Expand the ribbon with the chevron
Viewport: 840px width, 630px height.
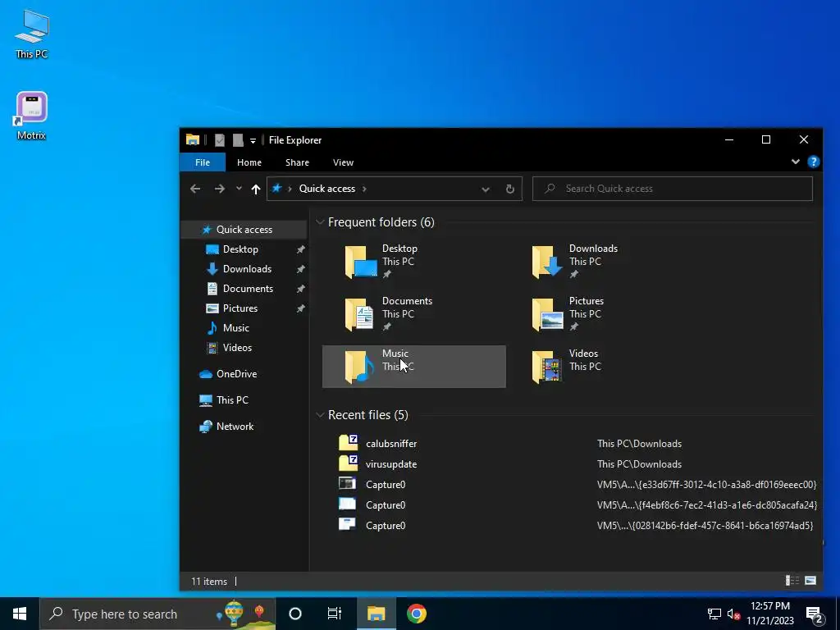click(796, 162)
